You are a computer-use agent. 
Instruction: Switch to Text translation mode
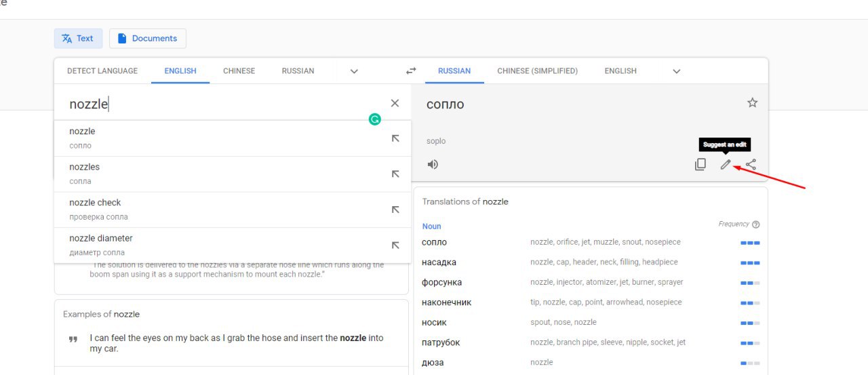tap(78, 39)
